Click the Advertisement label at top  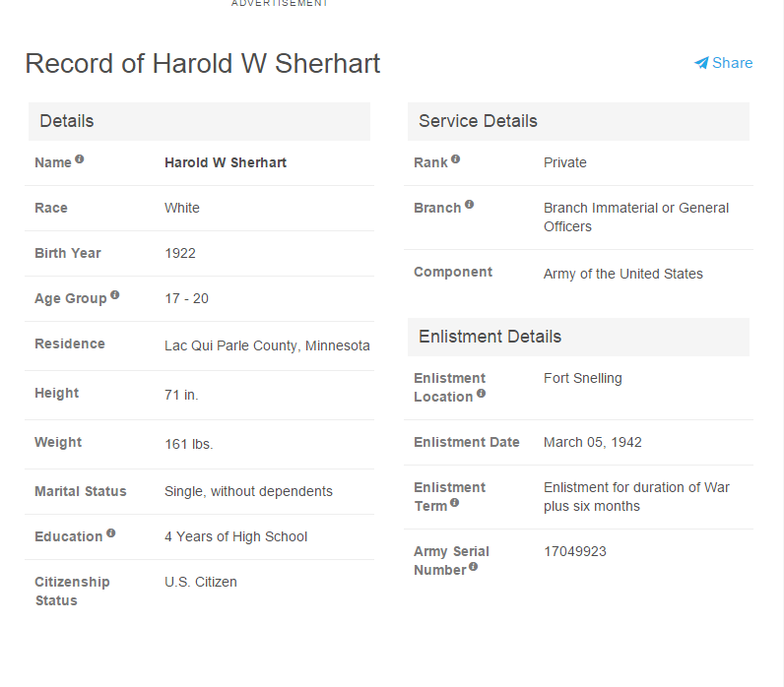click(280, 4)
